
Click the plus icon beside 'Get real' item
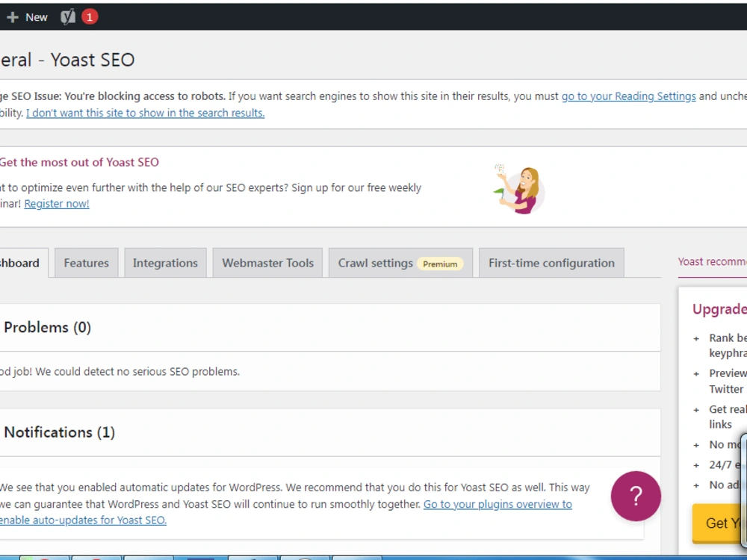tap(696, 410)
